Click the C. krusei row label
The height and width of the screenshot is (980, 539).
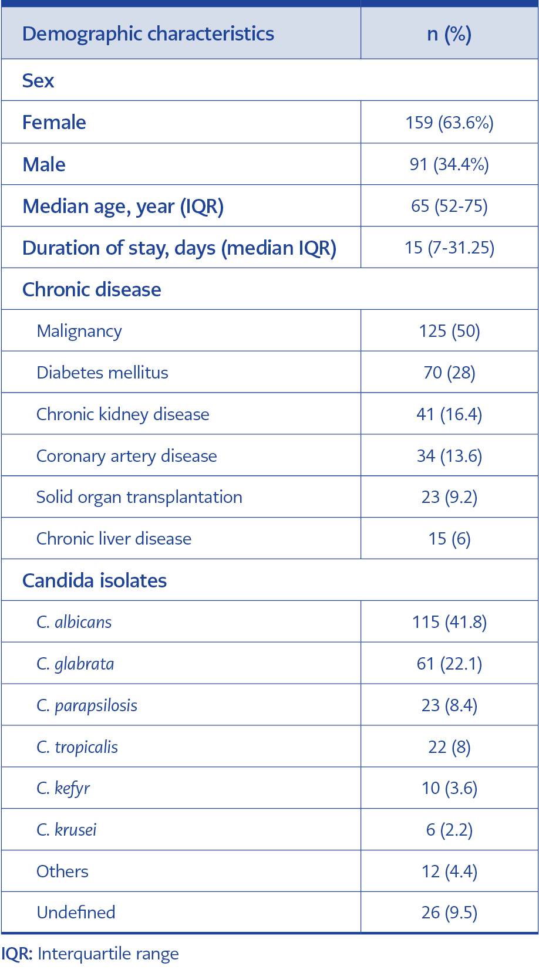point(66,830)
